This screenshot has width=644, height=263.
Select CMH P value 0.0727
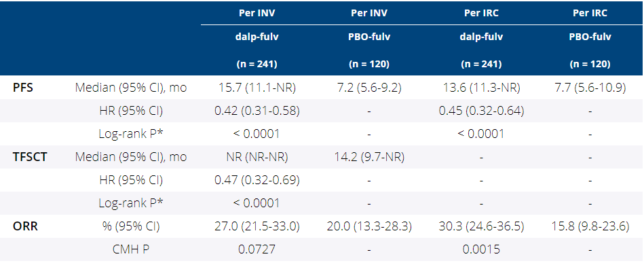(257, 249)
